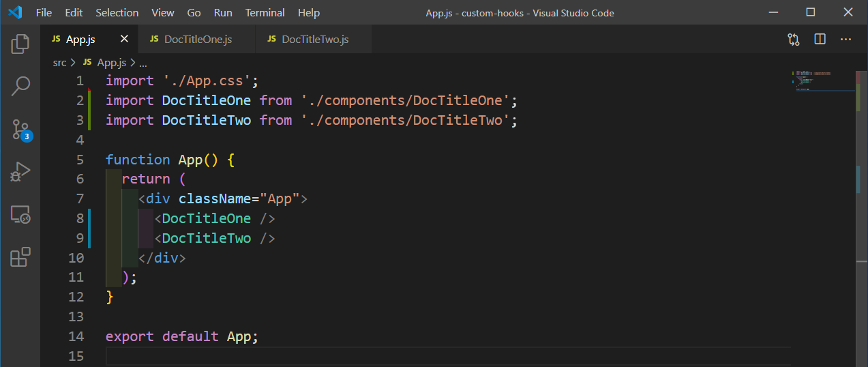Maximize the Visual Studio Code window
The width and height of the screenshot is (868, 367).
[x=810, y=12]
